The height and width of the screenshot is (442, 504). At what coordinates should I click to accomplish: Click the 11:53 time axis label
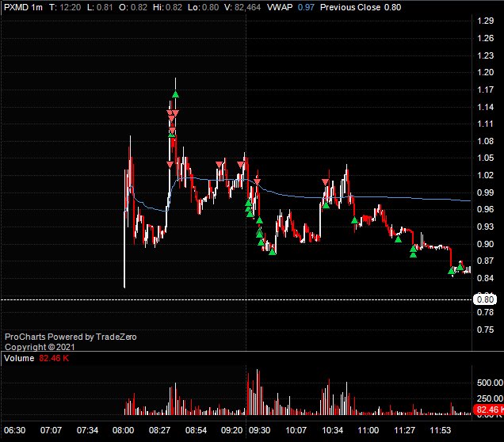pyautogui.click(x=441, y=430)
